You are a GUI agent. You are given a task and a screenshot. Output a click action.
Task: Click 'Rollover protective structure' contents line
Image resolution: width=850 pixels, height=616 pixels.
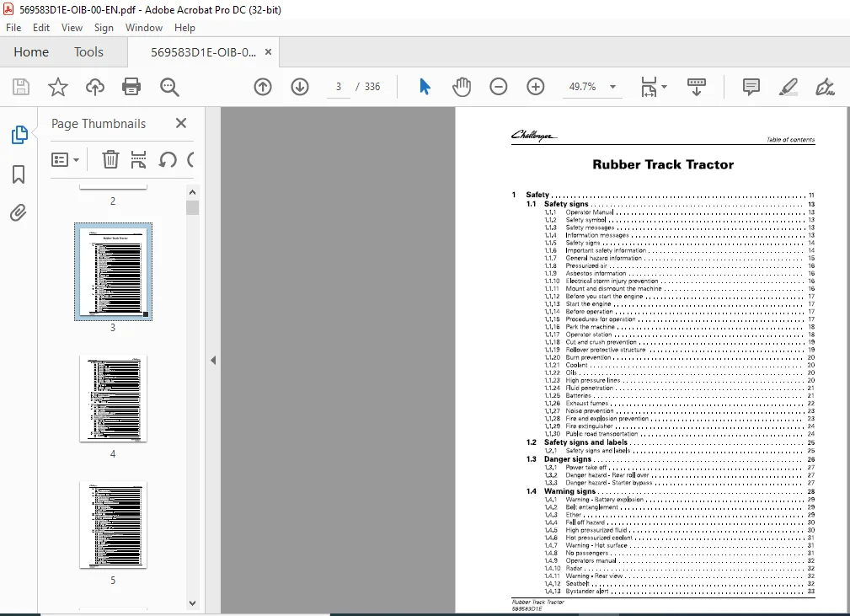[606, 350]
